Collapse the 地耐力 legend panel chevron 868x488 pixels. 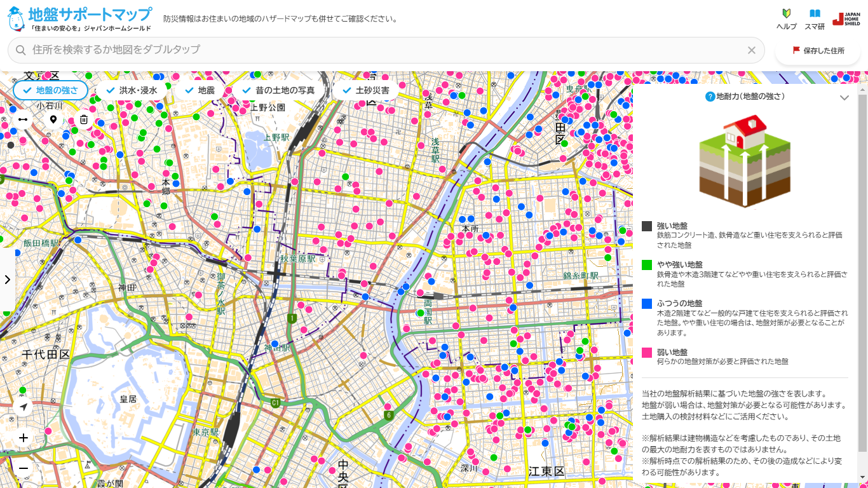click(844, 97)
